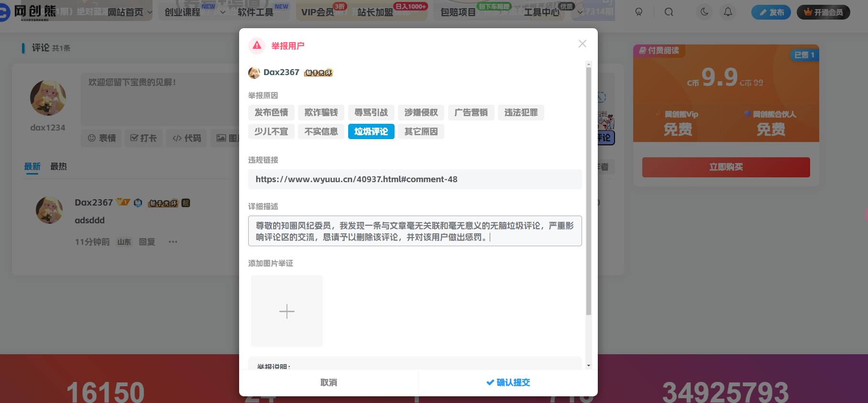Reply to the adsddd comment
This screenshot has height=403, width=868.
147,242
